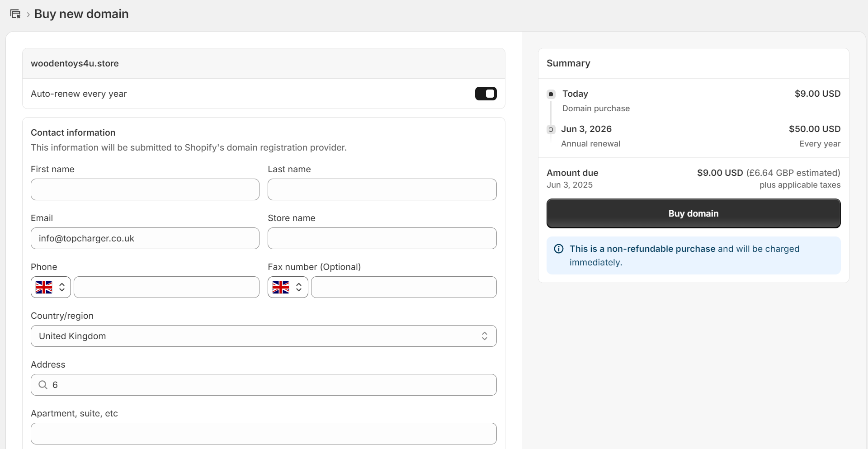Click the Apartment, suite, etc field

tap(264, 434)
